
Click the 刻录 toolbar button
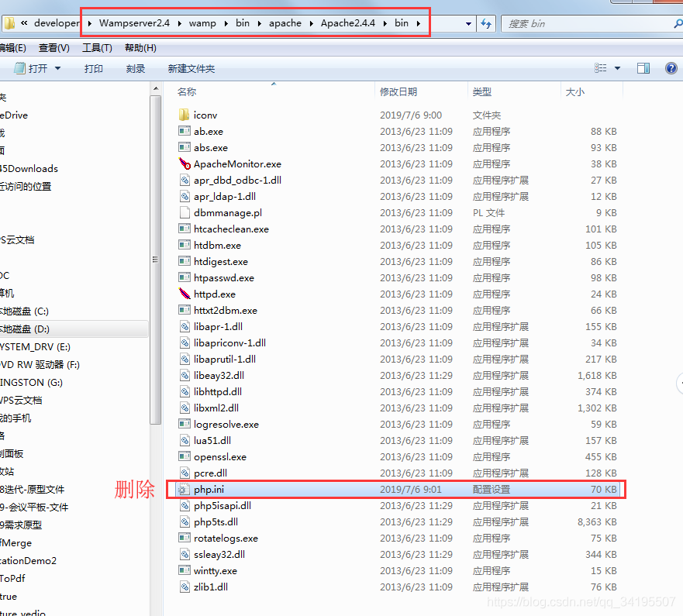[136, 68]
